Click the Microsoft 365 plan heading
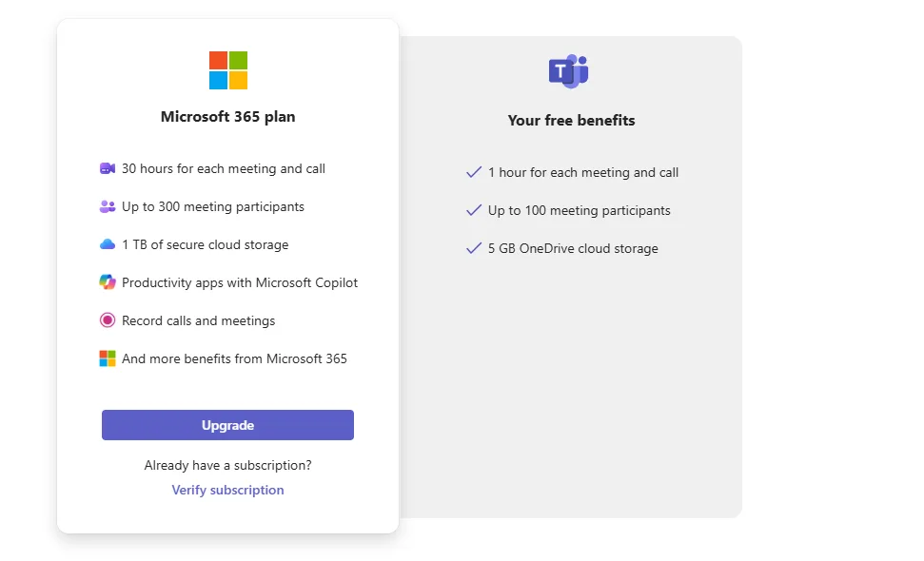The height and width of the screenshot is (561, 924). [227, 116]
